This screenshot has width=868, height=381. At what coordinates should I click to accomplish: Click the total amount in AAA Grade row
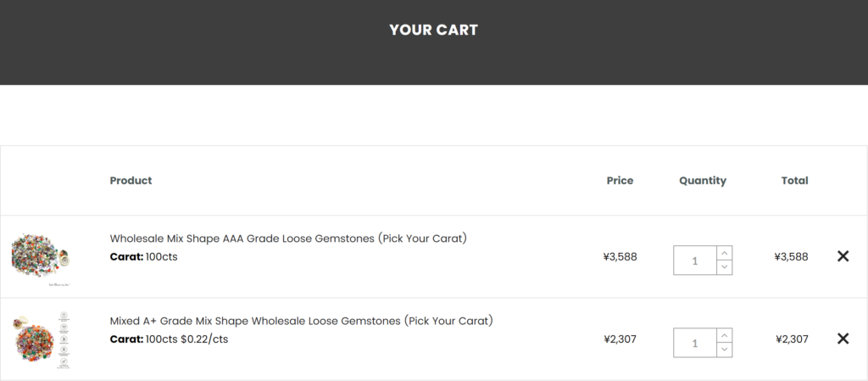point(791,256)
